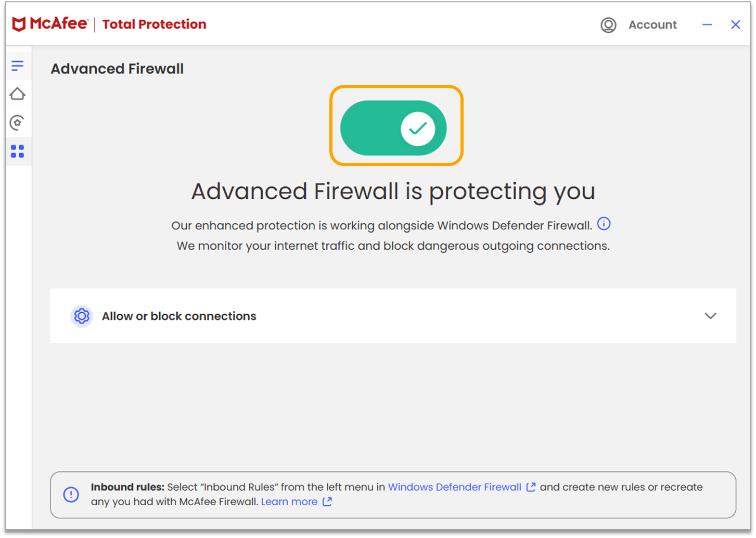Open the four-squares apps grid icon

tap(18, 151)
